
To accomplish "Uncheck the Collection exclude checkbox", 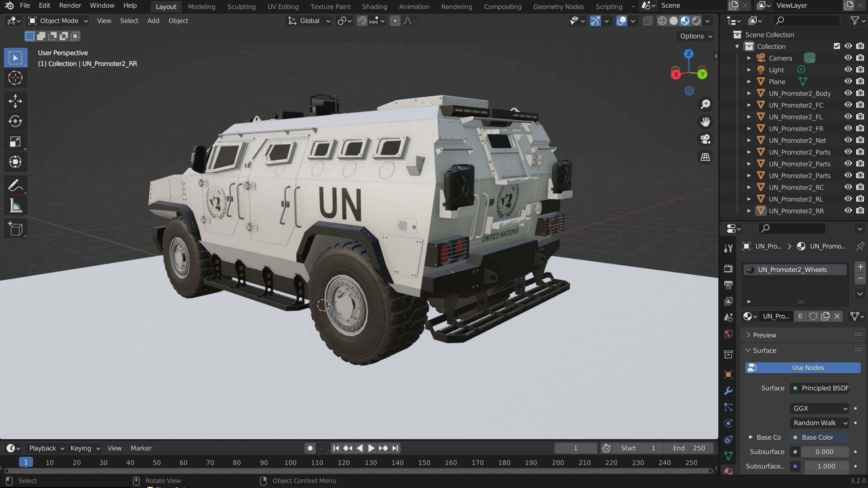I will (x=837, y=46).
